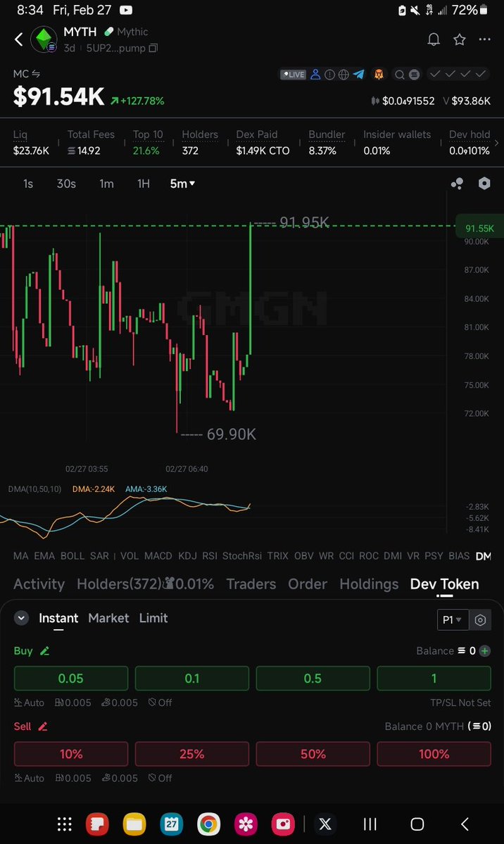The image size is (504, 844).
Task: Copy the 5UP2...pump contract address
Action: coord(153,48)
